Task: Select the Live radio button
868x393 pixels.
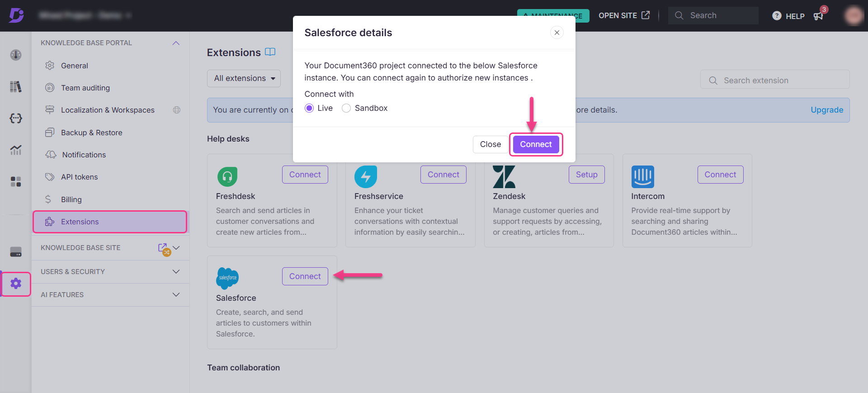Action: (x=309, y=108)
